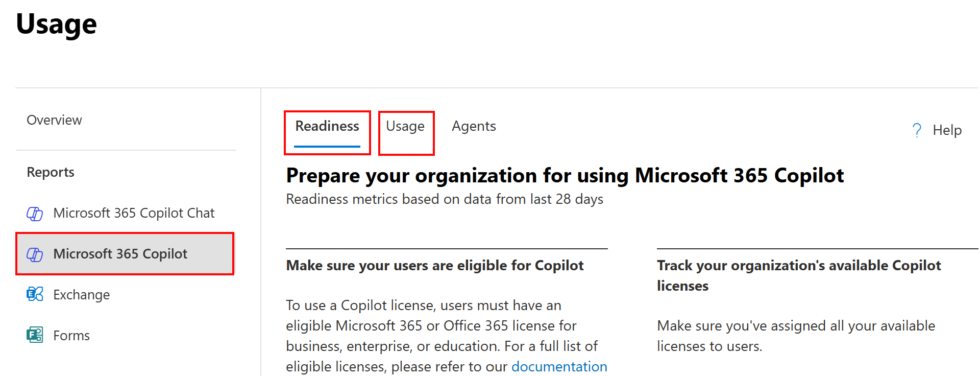The height and width of the screenshot is (376, 980).
Task: Open the Overview page from the sidebar
Action: (x=54, y=120)
